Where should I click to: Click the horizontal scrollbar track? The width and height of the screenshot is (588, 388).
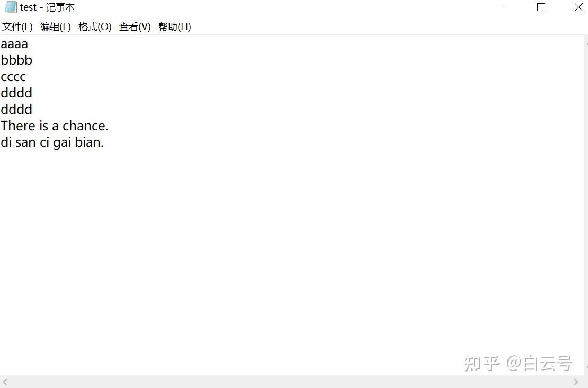[291, 382]
